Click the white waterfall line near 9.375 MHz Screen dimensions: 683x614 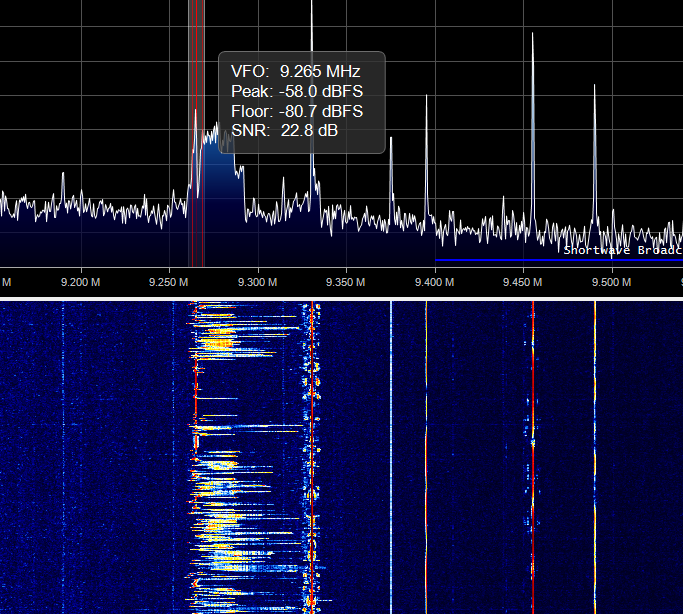391,450
